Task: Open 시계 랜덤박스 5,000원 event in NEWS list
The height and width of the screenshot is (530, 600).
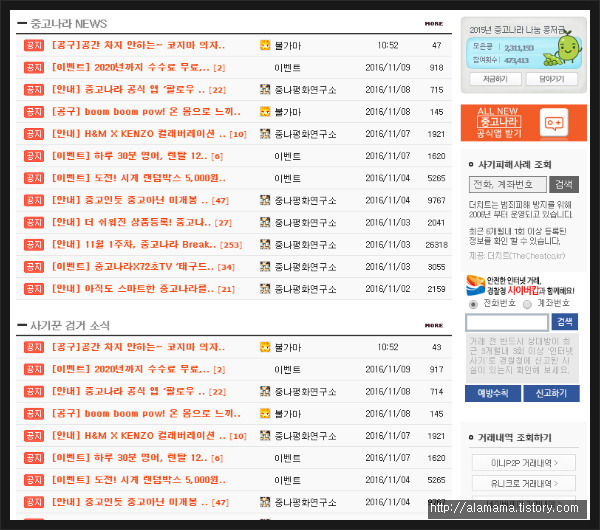Action: tap(139, 178)
